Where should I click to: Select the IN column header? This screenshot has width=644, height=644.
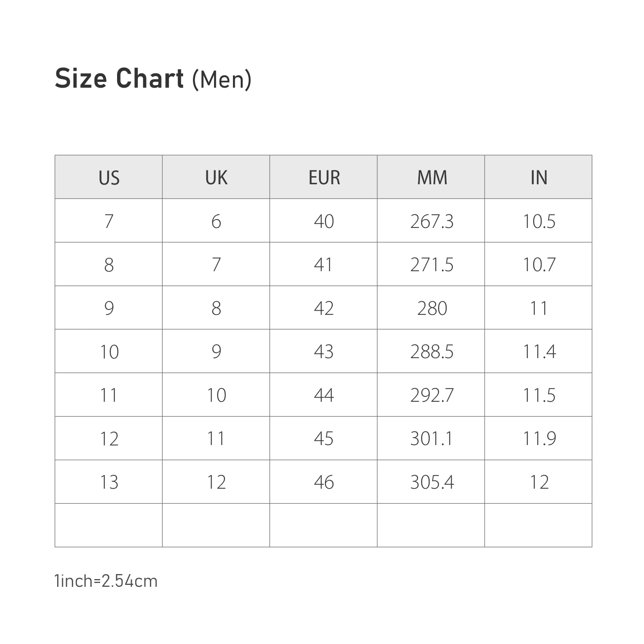(x=539, y=177)
